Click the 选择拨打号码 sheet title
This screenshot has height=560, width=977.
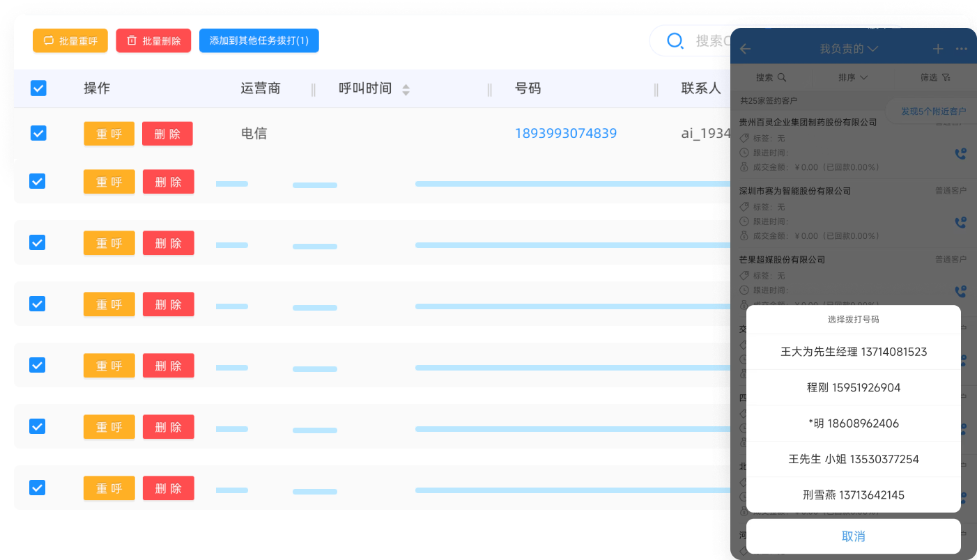(x=854, y=320)
